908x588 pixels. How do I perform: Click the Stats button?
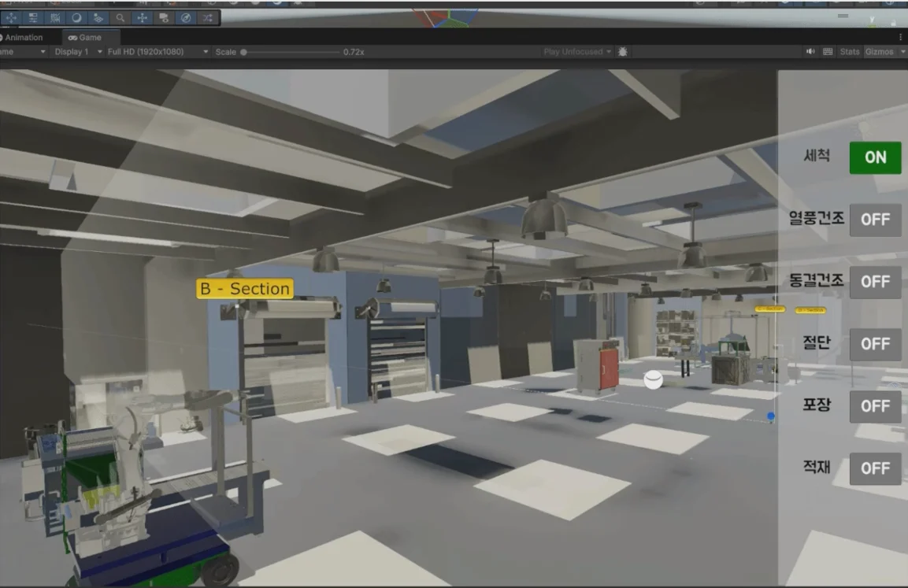tap(850, 52)
